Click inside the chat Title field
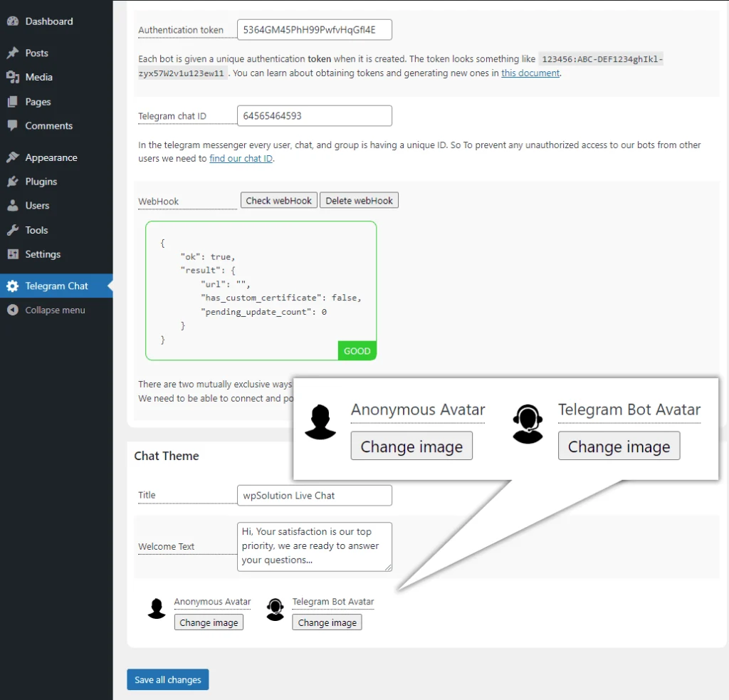Screen dimensions: 729x700 click(314, 495)
